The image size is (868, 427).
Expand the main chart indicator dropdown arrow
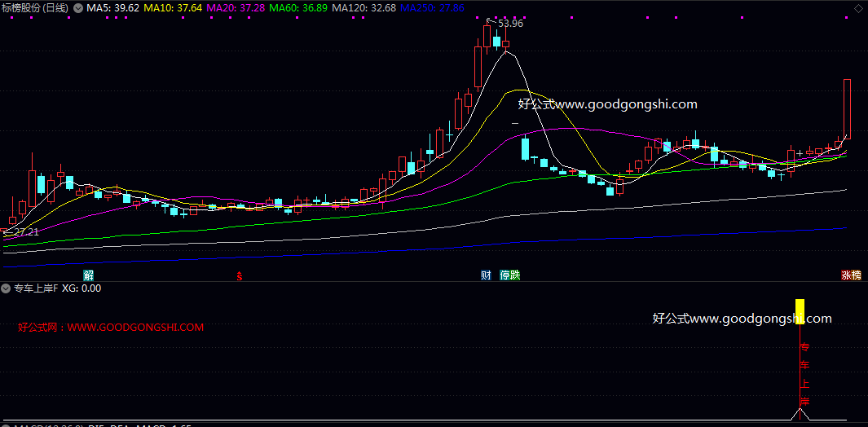tap(77, 7)
